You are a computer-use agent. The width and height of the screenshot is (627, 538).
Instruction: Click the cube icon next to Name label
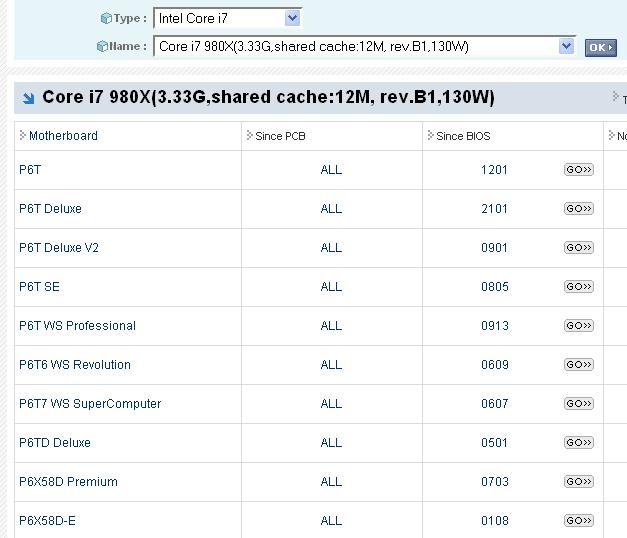(102, 46)
